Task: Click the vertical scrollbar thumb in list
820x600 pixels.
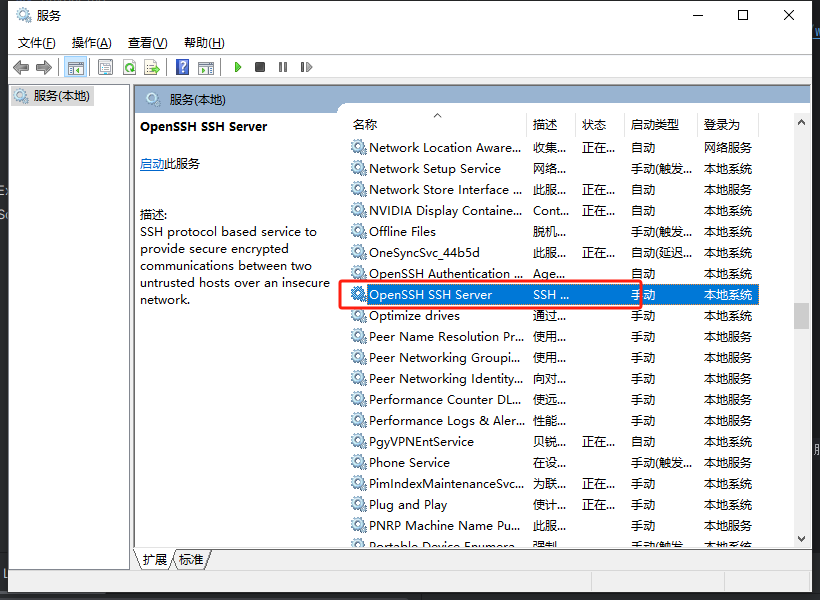Action: coord(801,315)
